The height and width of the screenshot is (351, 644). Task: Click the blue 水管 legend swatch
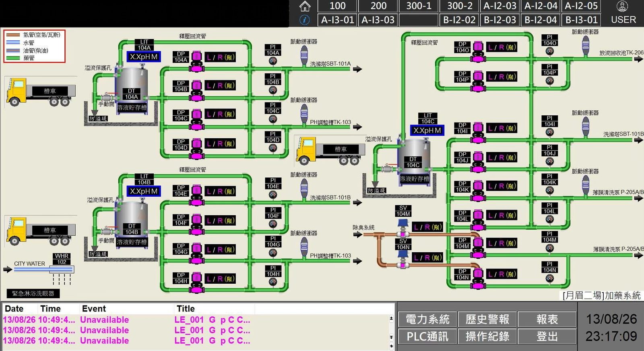(x=13, y=42)
